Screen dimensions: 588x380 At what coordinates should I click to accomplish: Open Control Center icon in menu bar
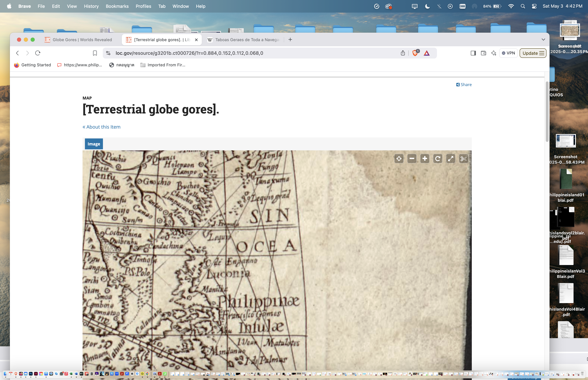click(x=534, y=6)
